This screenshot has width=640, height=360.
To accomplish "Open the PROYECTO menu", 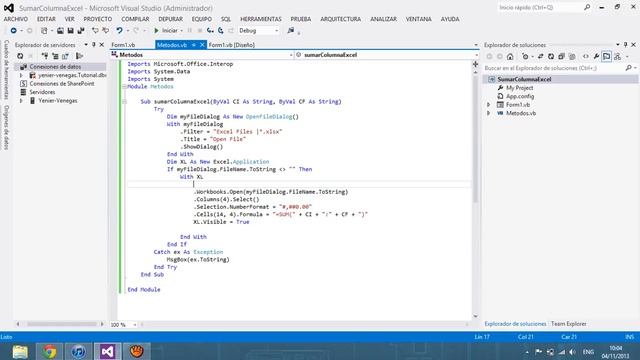I will point(98,19).
